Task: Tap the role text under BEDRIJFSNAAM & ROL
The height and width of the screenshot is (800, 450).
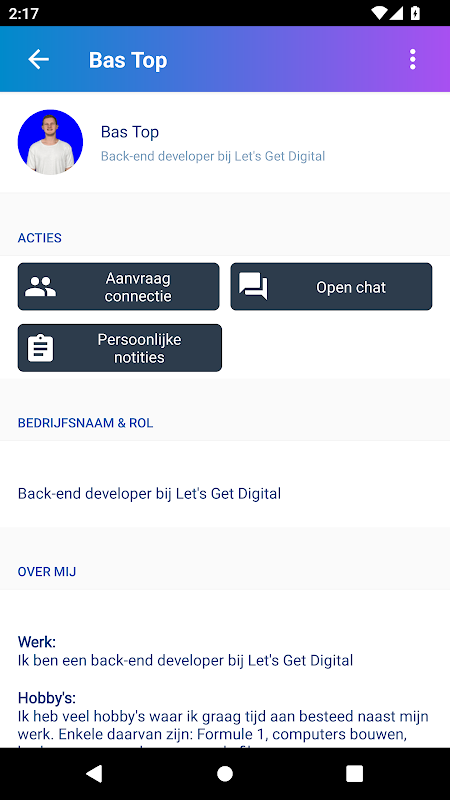Action: pyautogui.click(x=149, y=493)
